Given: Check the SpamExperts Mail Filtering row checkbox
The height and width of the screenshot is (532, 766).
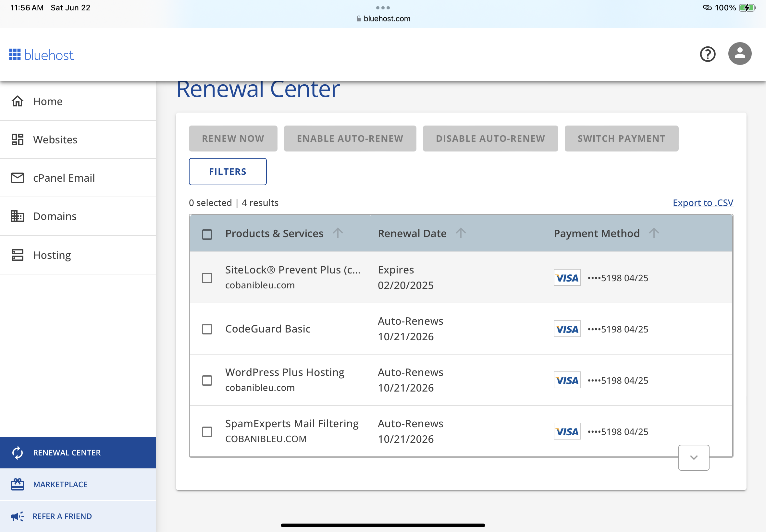Looking at the screenshot, I should coord(207,432).
